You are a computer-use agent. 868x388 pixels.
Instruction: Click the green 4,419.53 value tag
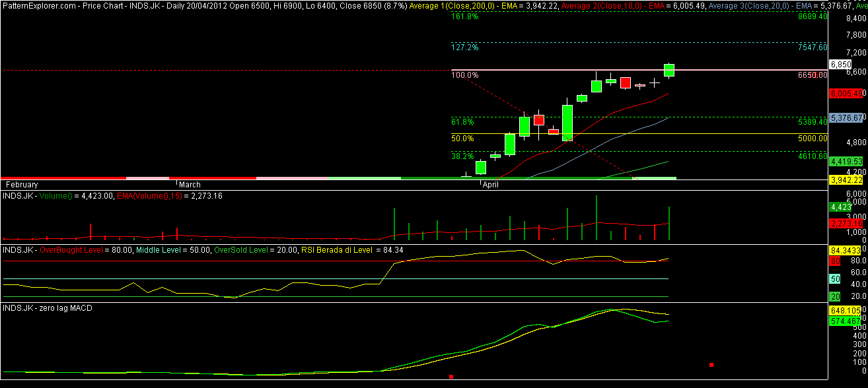pos(847,161)
